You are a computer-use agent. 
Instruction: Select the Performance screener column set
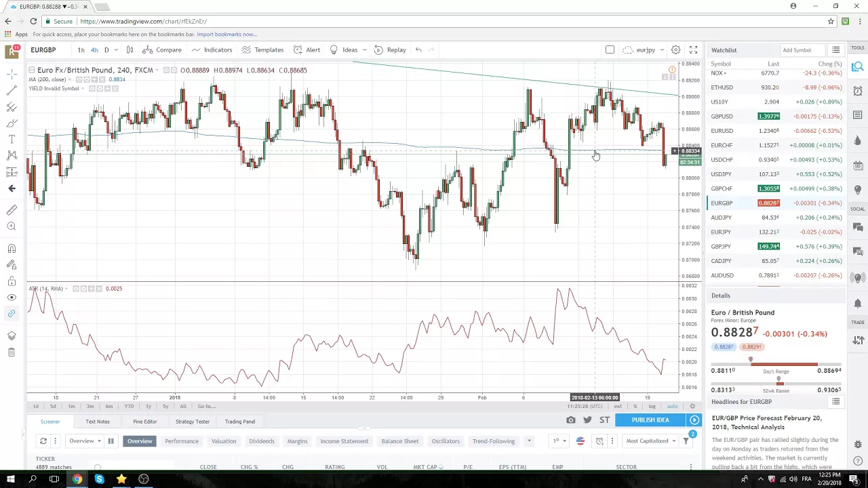(x=182, y=441)
